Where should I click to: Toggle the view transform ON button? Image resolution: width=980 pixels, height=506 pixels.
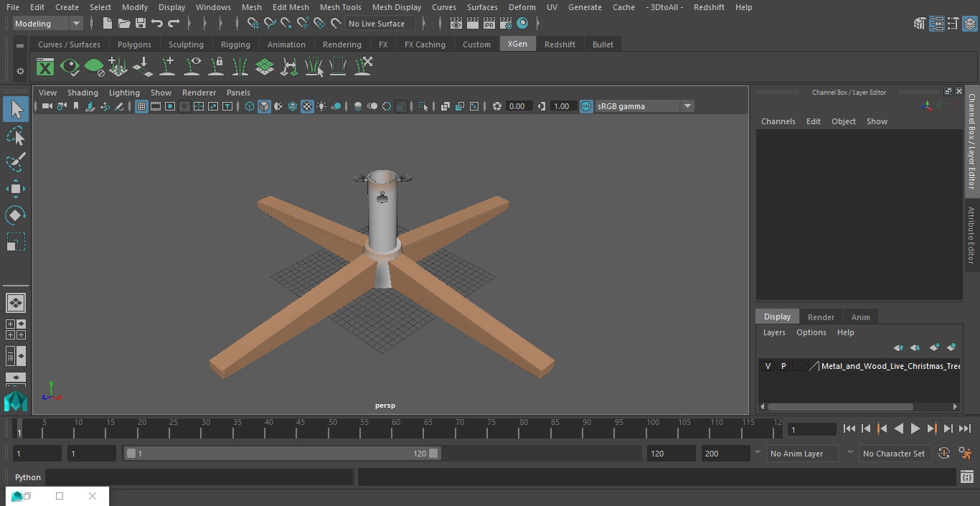pyautogui.click(x=586, y=106)
